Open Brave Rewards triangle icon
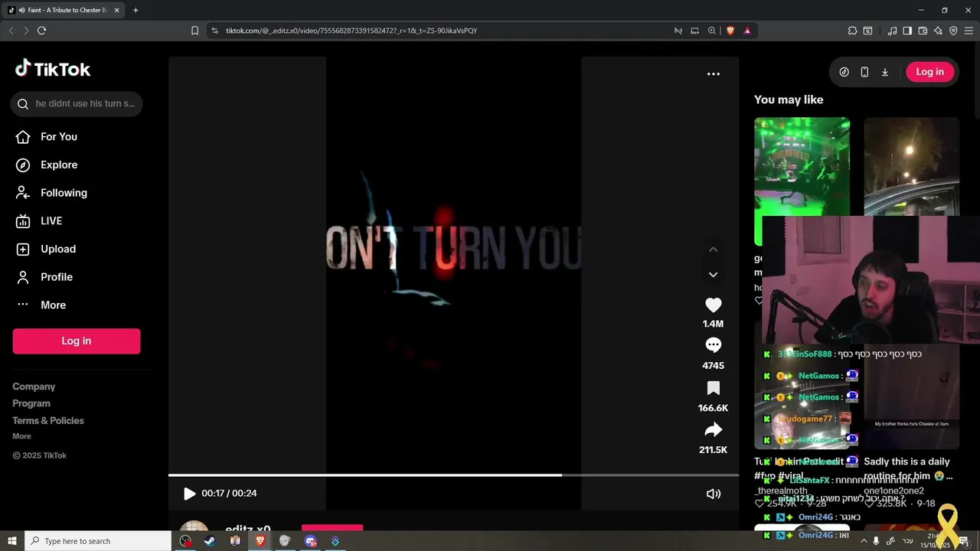Viewport: 980px width, 551px height. tap(747, 31)
